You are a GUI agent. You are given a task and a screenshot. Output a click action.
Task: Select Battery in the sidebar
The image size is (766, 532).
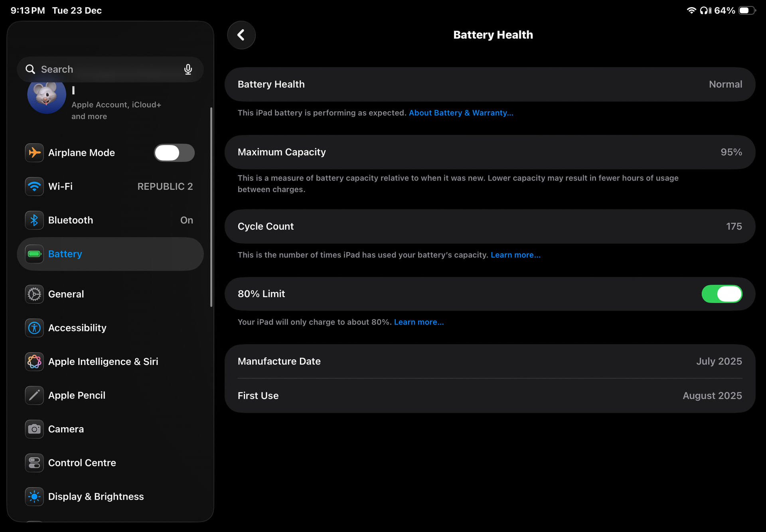pyautogui.click(x=110, y=254)
